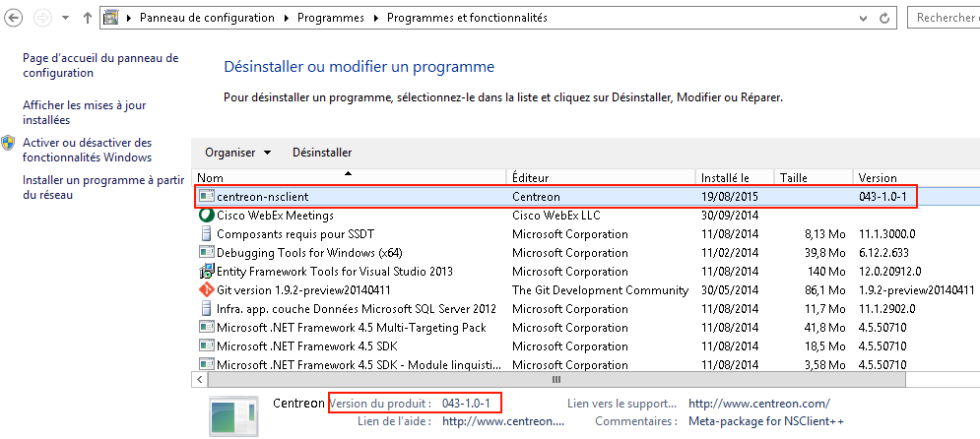
Task: Select Microsoft .NET Framework 4.5 SDK name
Action: (x=307, y=346)
